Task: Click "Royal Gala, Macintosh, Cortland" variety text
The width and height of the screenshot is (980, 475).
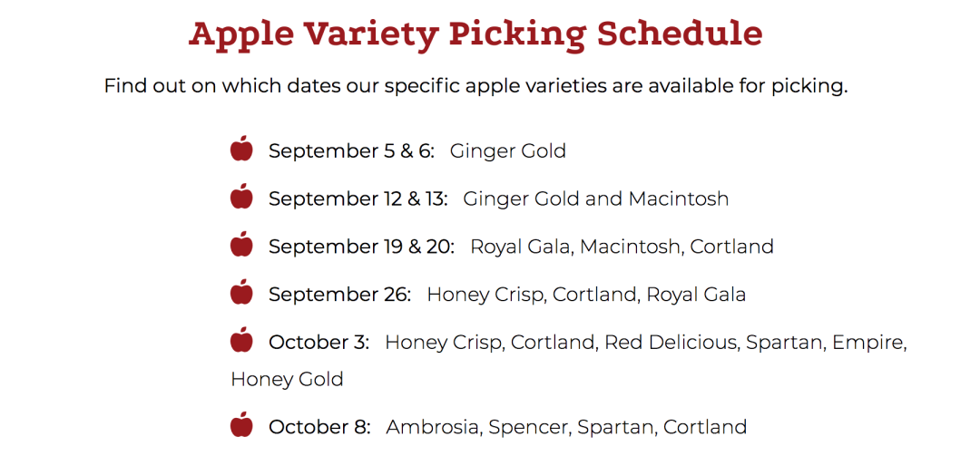Action: point(622,247)
